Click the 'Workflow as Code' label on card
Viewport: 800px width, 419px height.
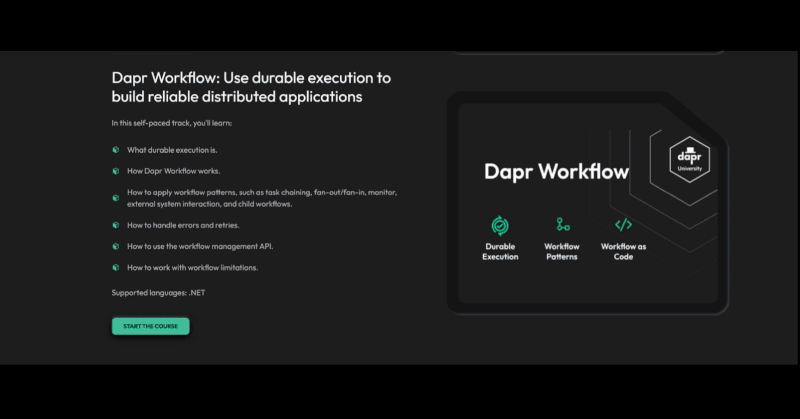tap(623, 252)
